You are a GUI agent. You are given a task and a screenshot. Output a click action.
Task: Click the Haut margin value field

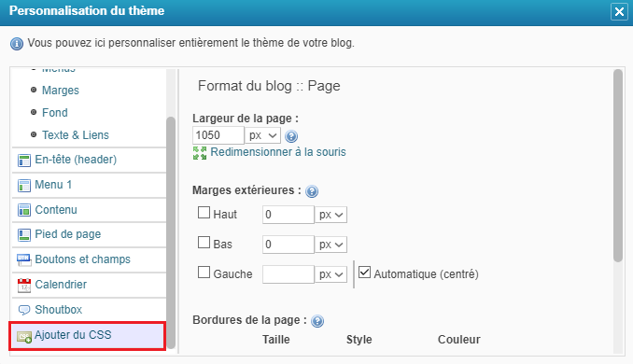[288, 215]
